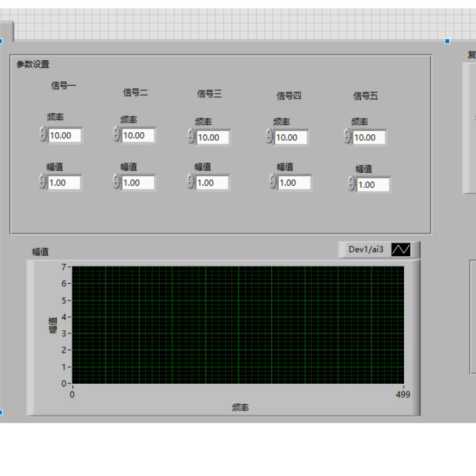
Task: Click the 信号二 频率 stepper arrows
Action: (x=116, y=134)
